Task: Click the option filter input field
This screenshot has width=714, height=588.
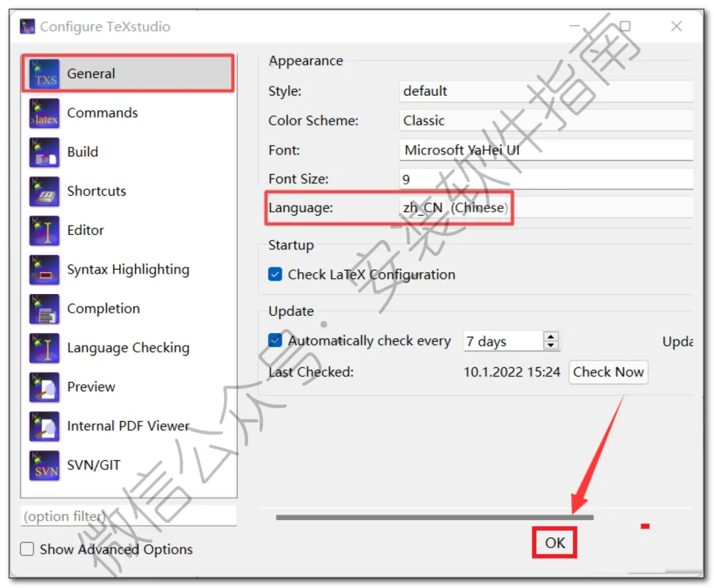Action: 128,517
